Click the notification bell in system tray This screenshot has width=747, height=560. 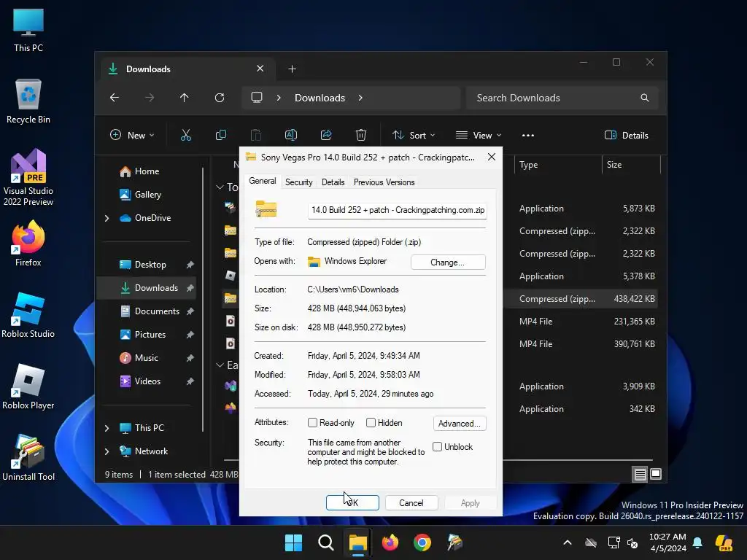[697, 542]
